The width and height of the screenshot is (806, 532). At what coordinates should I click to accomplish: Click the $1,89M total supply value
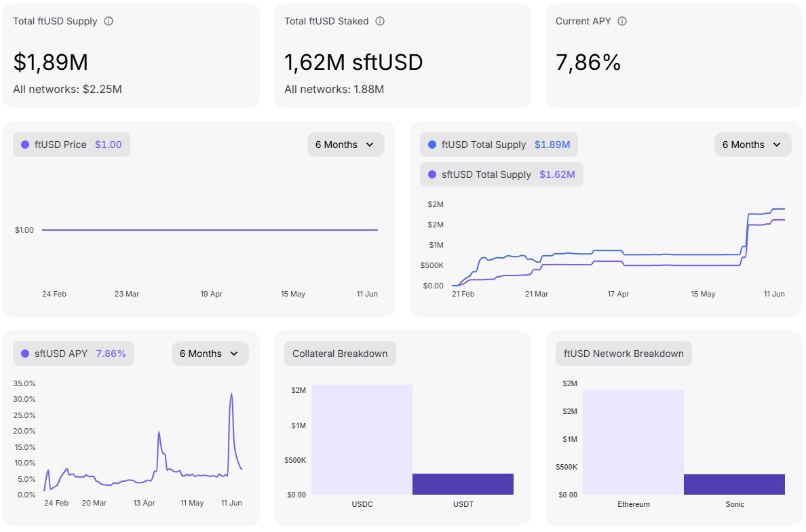pos(50,62)
